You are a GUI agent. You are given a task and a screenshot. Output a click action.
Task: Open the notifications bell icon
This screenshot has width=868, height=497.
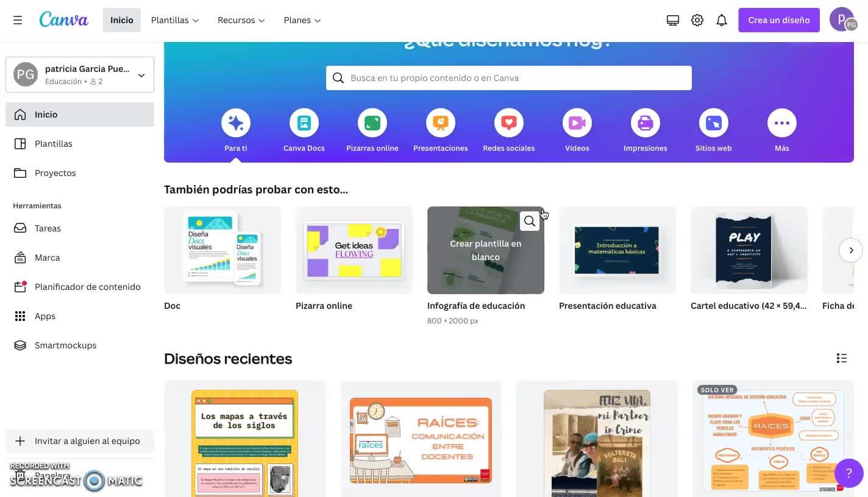[722, 20]
